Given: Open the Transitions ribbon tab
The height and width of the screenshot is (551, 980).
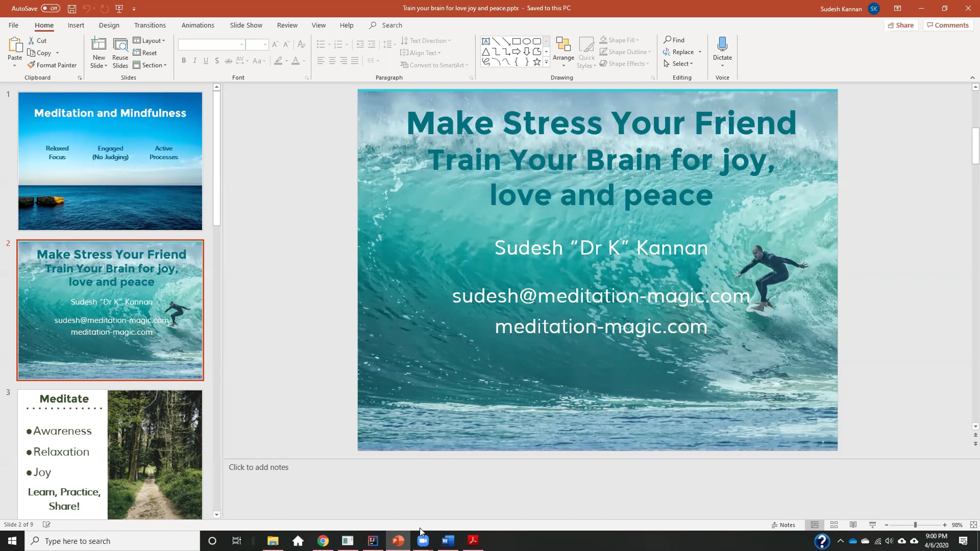Looking at the screenshot, I should tap(150, 25).
